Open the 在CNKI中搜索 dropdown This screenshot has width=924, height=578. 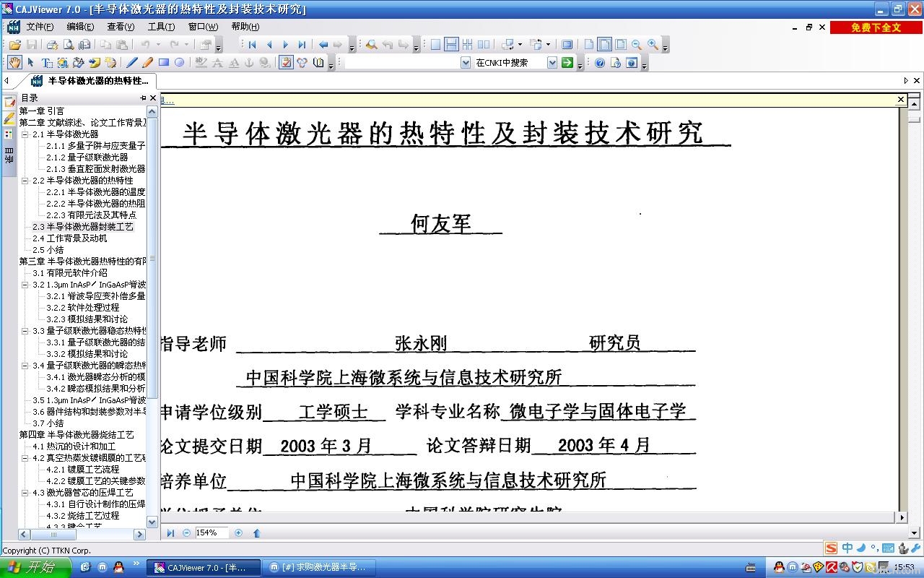tap(552, 63)
